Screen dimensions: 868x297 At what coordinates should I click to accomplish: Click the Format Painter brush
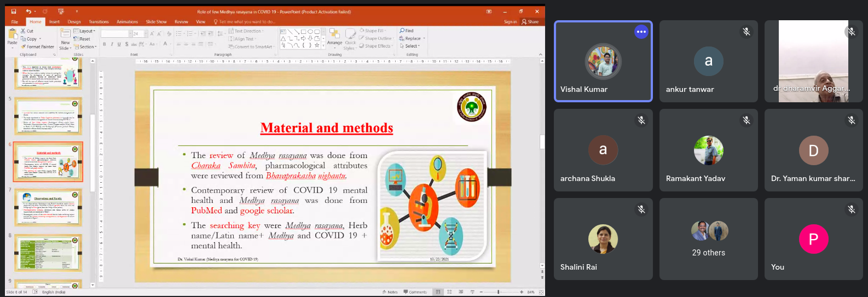tap(23, 46)
